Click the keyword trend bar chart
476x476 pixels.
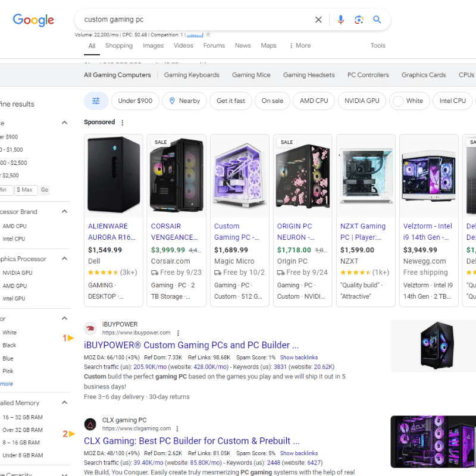[x=195, y=35]
